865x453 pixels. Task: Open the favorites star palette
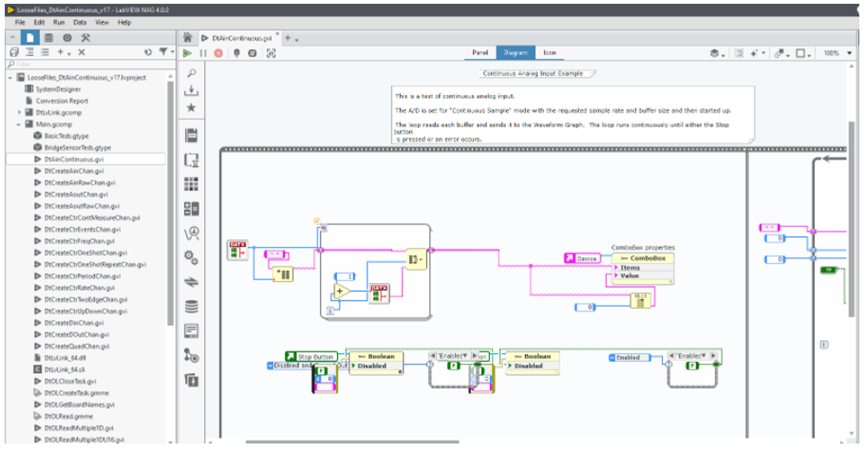click(x=191, y=107)
